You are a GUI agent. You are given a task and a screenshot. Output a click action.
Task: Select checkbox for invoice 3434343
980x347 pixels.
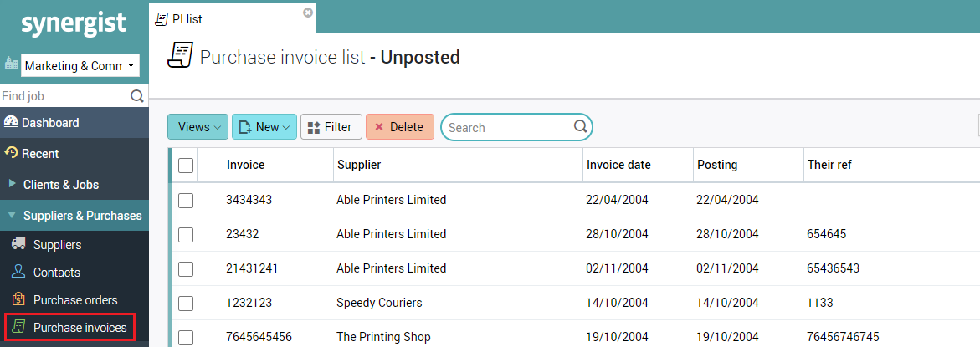pos(186,200)
